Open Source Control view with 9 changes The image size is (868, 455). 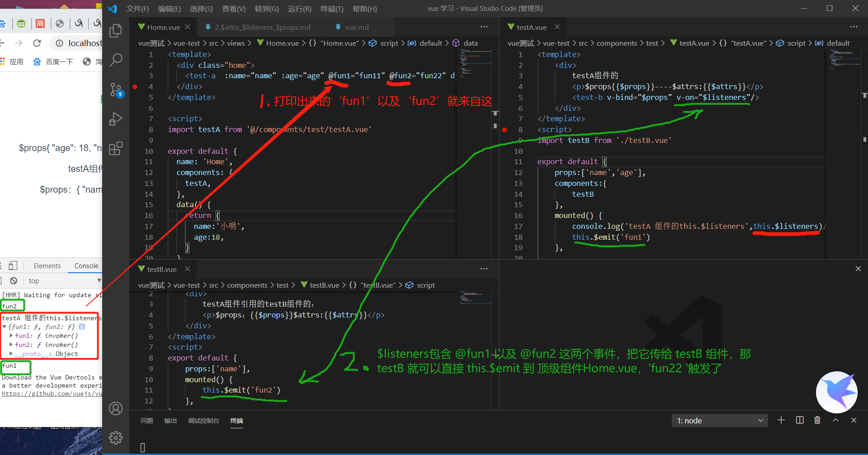point(116,90)
